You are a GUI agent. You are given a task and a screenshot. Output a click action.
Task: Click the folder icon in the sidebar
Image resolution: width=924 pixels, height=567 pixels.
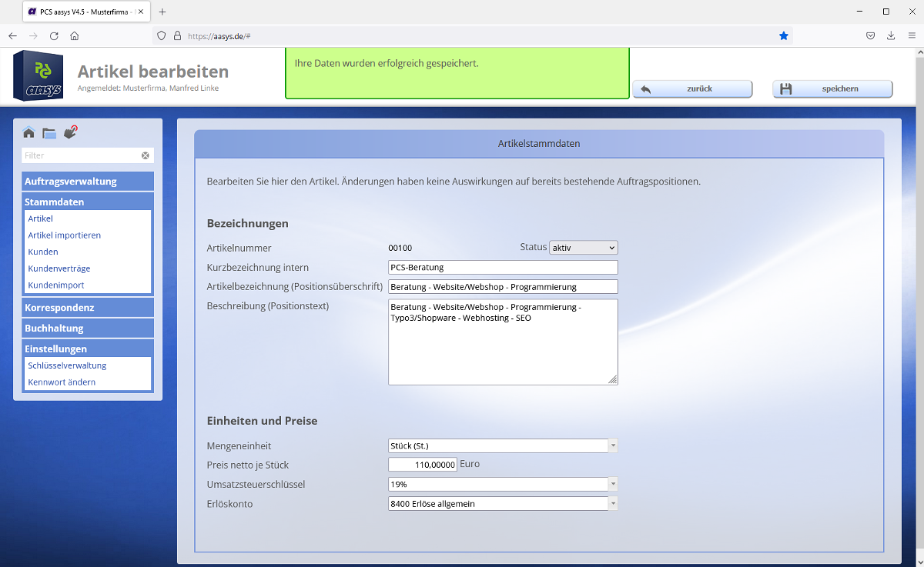pyautogui.click(x=49, y=133)
